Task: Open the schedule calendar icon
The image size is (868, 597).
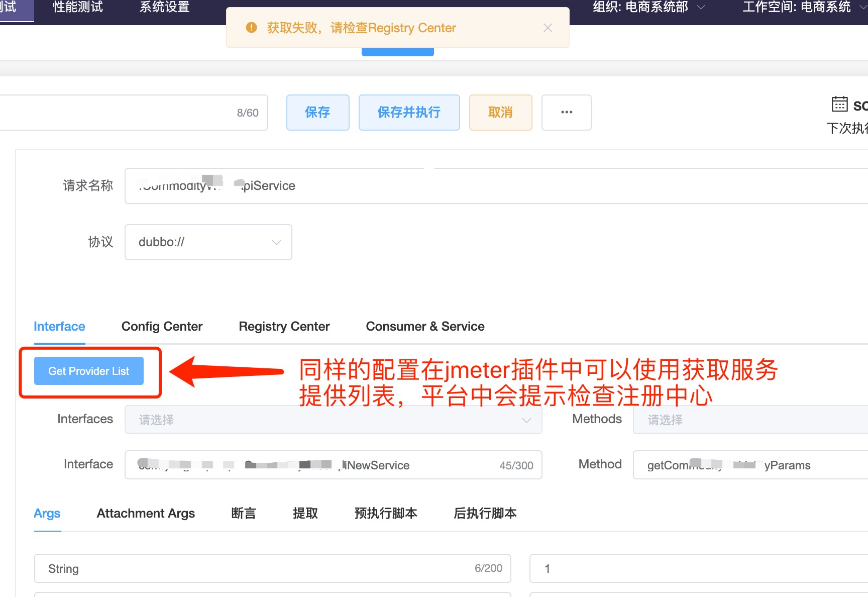Action: [x=840, y=103]
